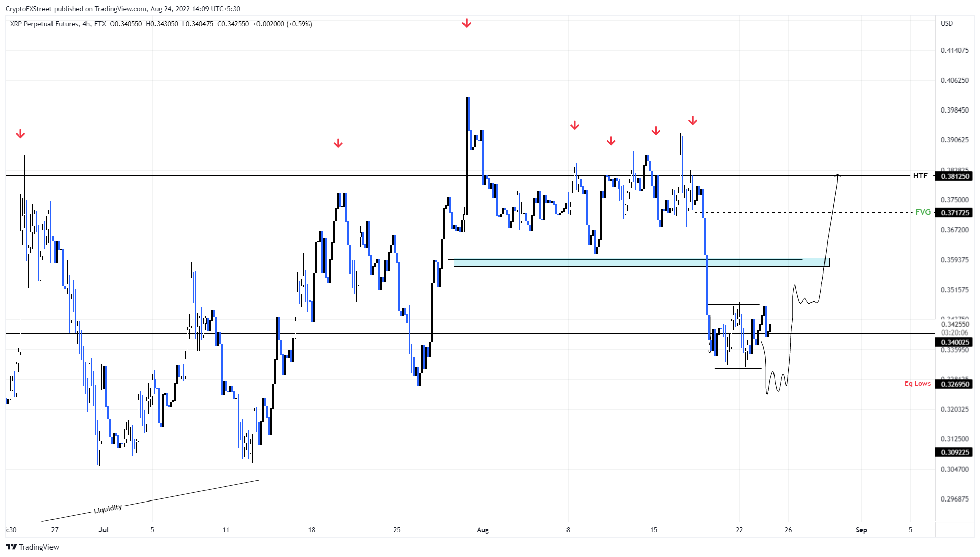Click date label 18 on time axis
The height and width of the screenshot is (557, 980).
tap(312, 530)
